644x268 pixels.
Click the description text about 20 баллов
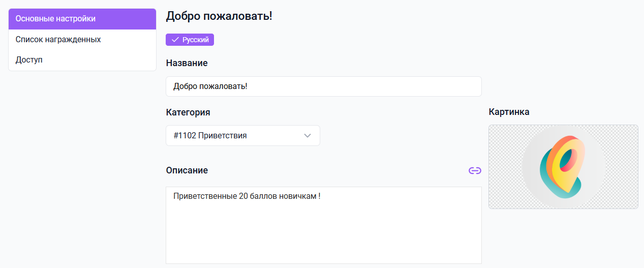247,196
